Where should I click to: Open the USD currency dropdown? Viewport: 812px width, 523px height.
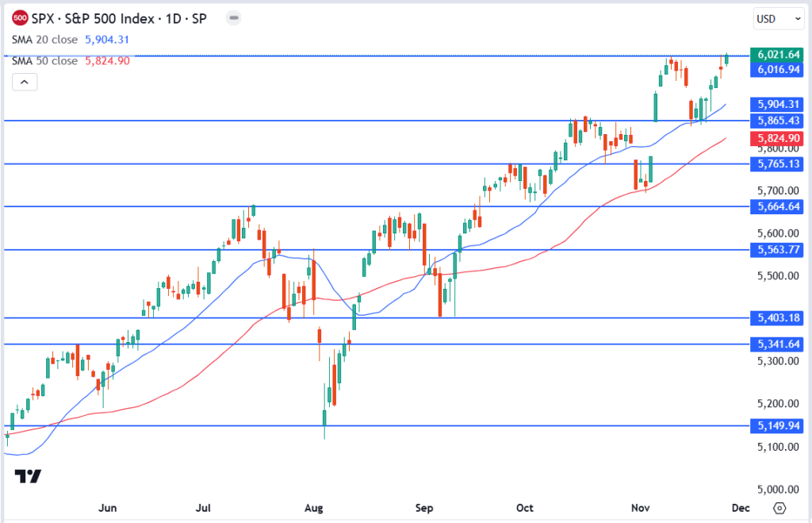pos(778,18)
